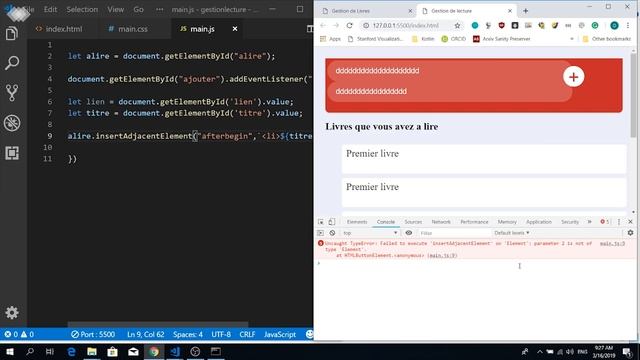Change the JavaScript language mode
Image resolution: width=640 pixels, height=360 pixels.
point(280,335)
